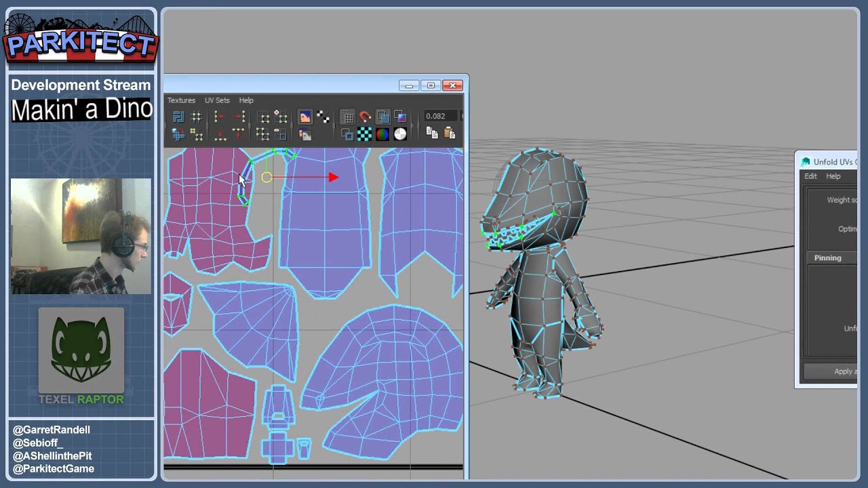Align selected UVs to the top edge
Screen dimensions: 868x488
point(238,134)
